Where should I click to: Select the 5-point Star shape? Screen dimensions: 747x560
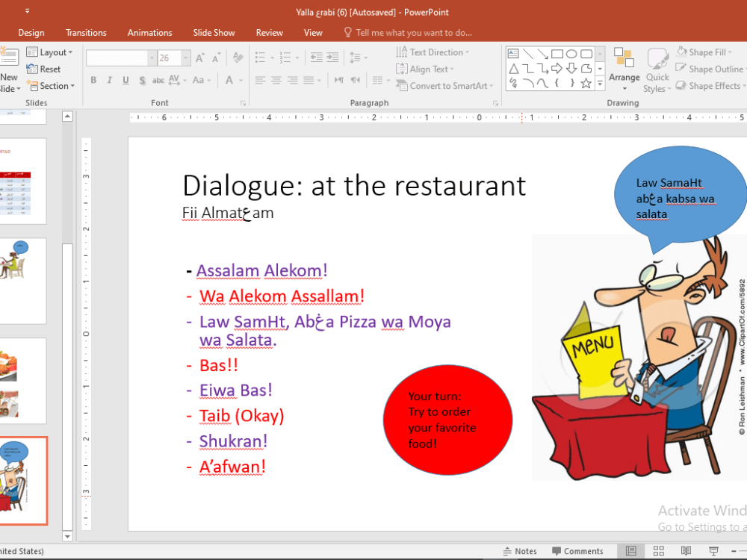click(586, 84)
